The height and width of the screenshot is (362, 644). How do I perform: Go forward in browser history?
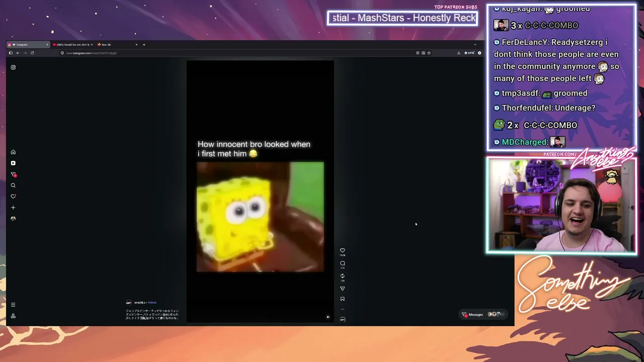pyautogui.click(x=25, y=53)
